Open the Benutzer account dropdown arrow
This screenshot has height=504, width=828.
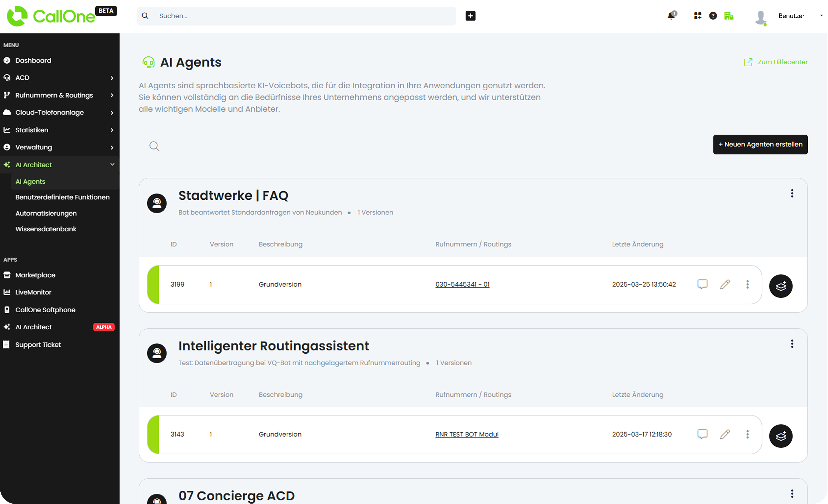pos(821,16)
